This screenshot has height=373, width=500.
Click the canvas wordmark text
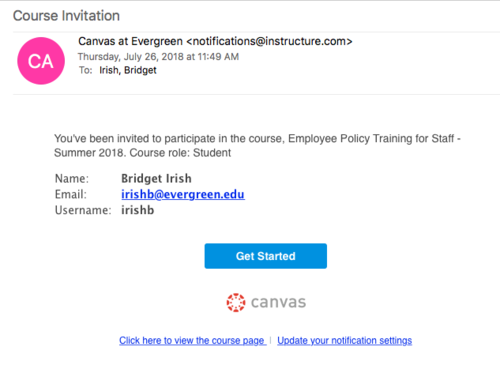point(278,303)
